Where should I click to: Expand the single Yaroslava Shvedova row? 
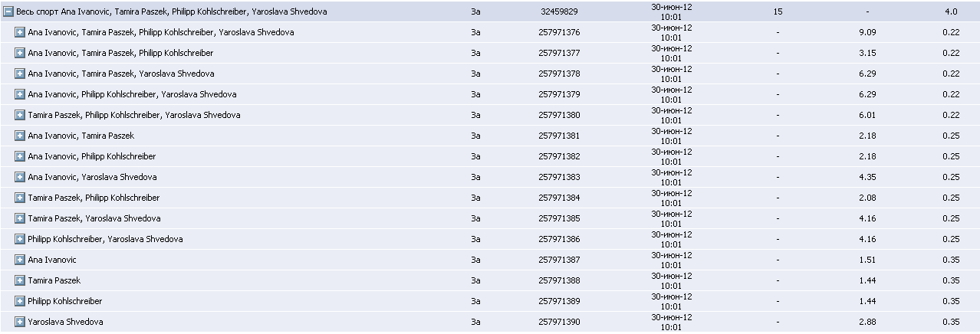click(x=20, y=323)
